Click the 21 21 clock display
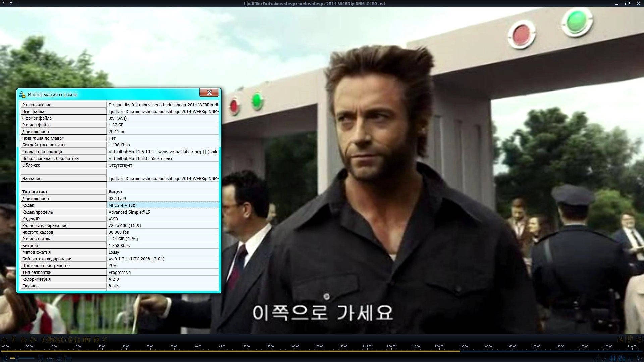 click(x=617, y=358)
